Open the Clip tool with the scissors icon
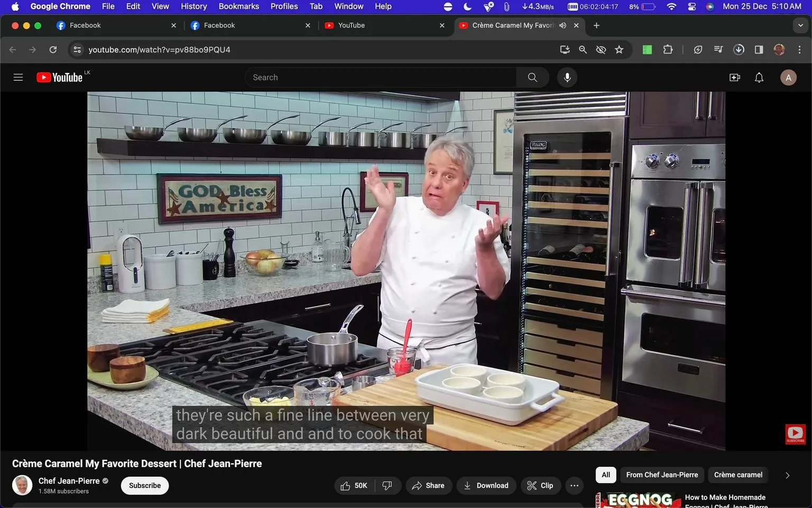This screenshot has width=812, height=508. [540, 485]
